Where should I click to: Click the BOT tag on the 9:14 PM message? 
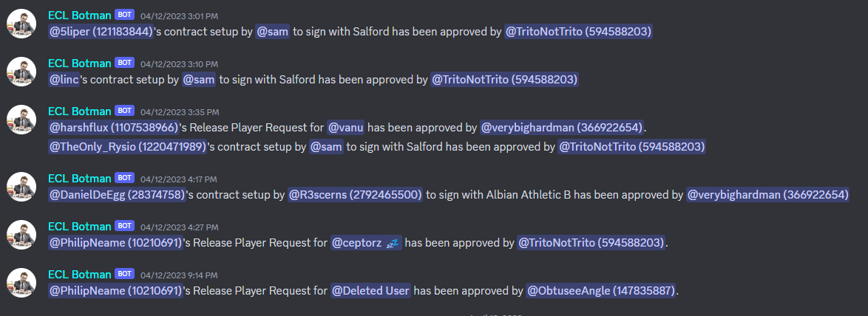pyautogui.click(x=125, y=274)
